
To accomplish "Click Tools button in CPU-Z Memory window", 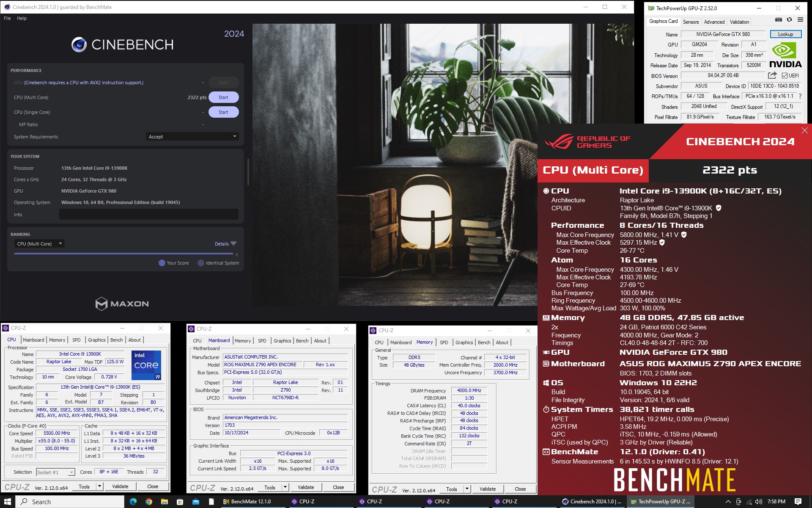I will click(452, 489).
